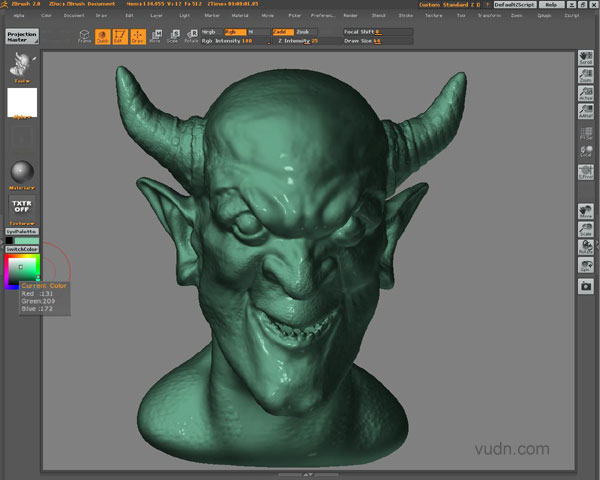Click the Move object icon on right shelf
This screenshot has height=480, width=600.
tap(586, 212)
